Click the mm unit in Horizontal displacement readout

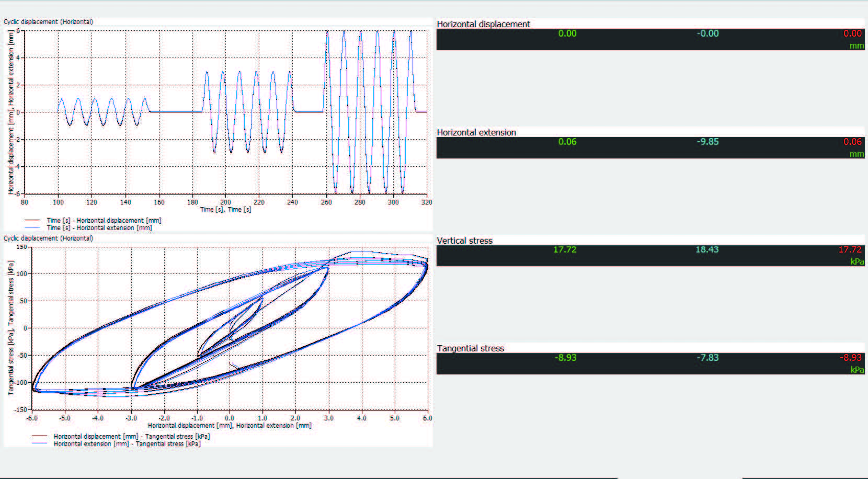856,46
